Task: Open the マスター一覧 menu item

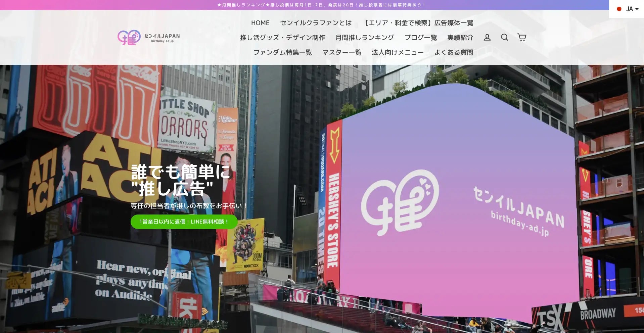Action: (342, 52)
